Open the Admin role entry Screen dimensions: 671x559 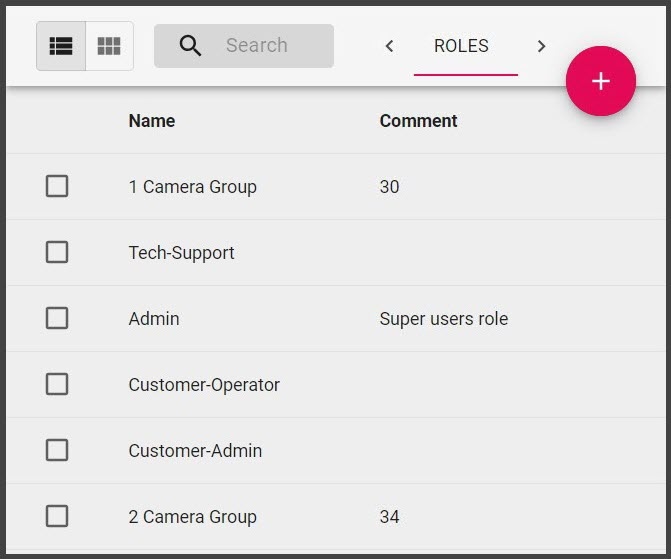tap(154, 319)
